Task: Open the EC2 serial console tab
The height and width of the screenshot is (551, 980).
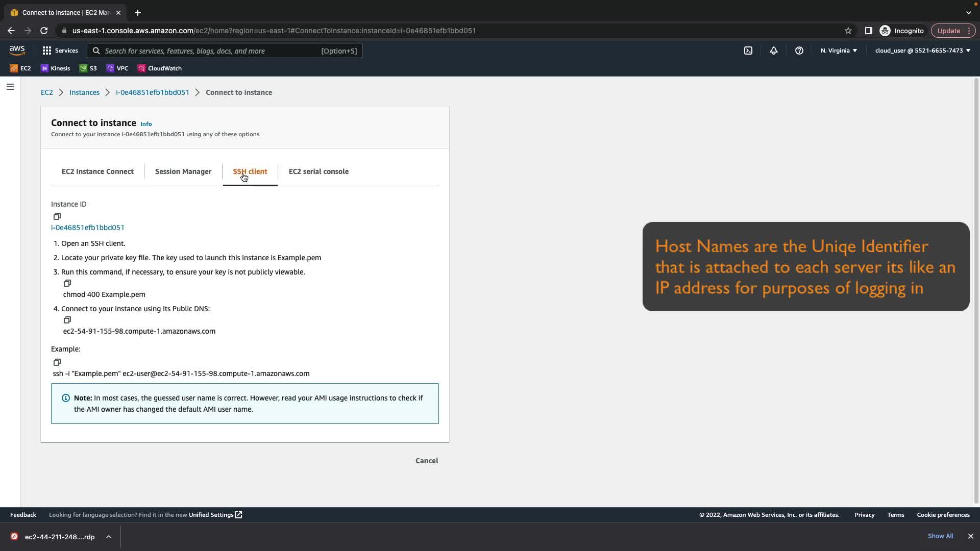Action: [x=318, y=171]
